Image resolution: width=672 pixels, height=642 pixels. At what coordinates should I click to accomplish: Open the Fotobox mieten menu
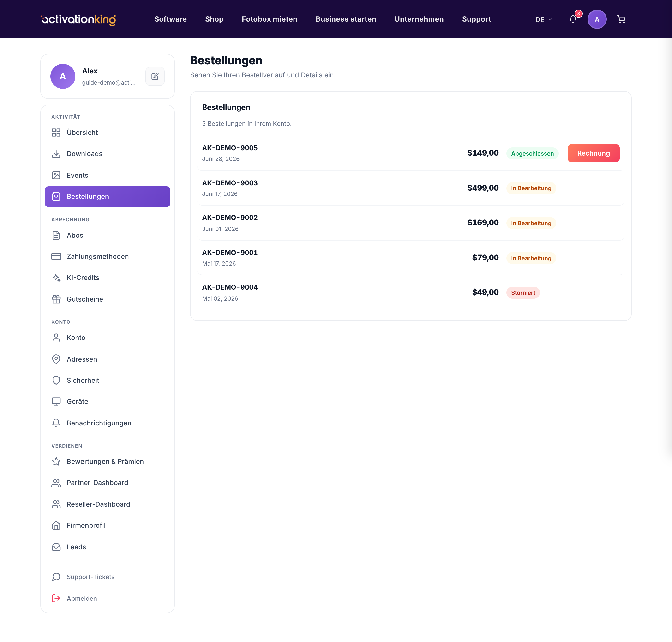270,19
